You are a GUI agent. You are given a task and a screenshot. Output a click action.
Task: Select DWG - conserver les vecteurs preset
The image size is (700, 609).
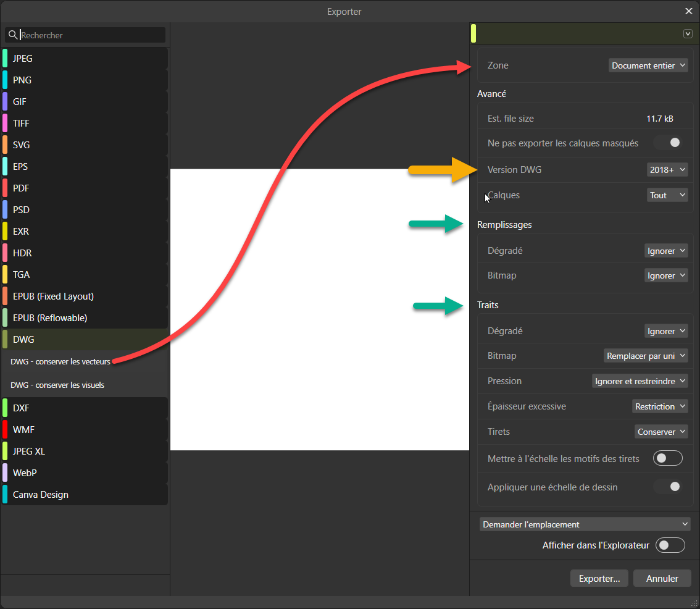60,362
